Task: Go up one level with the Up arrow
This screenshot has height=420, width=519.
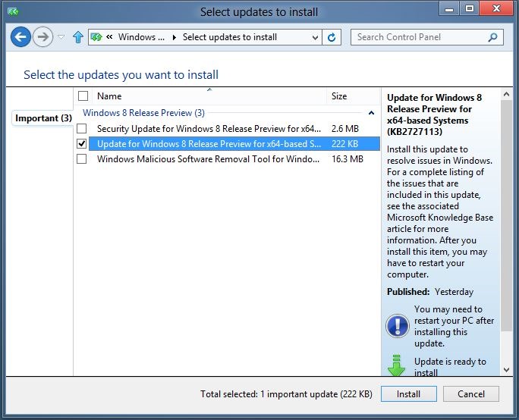Action: click(x=78, y=37)
